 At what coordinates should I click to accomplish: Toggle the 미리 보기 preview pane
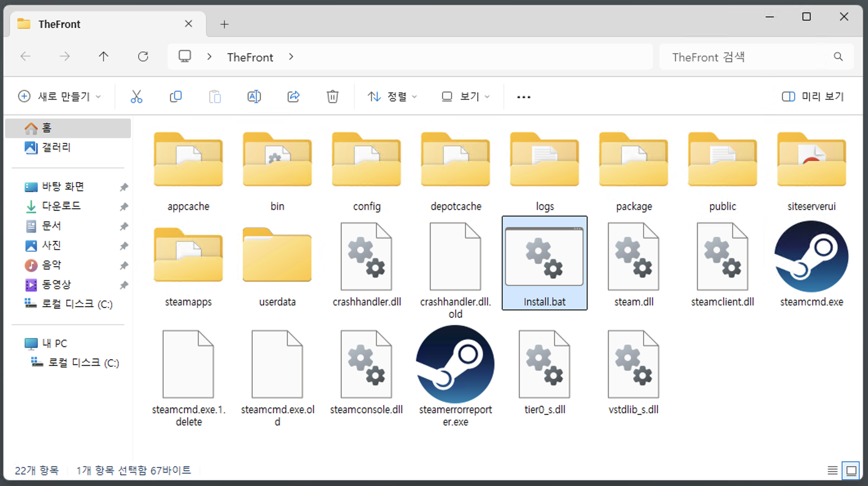click(812, 97)
